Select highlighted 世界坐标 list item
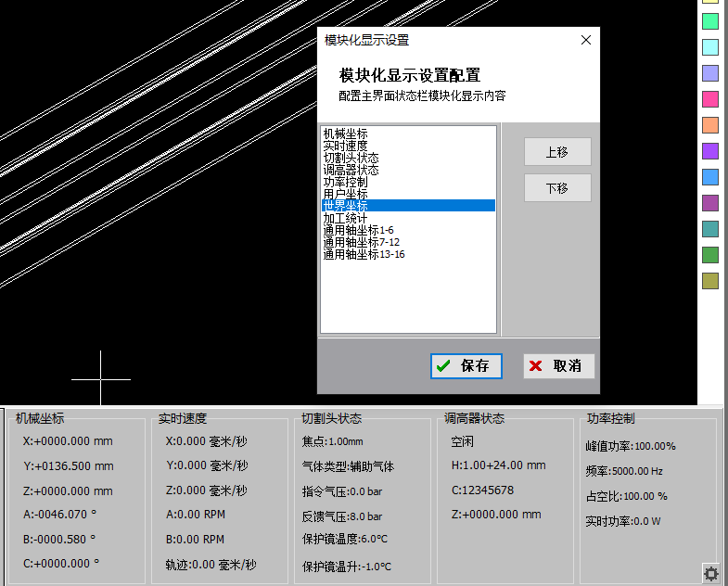The image size is (728, 586). [409, 206]
